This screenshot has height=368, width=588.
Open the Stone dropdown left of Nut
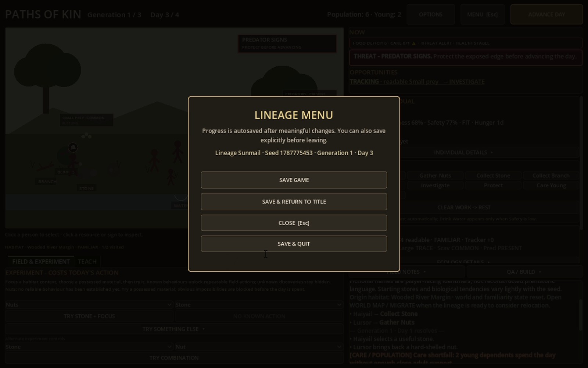[89, 347]
